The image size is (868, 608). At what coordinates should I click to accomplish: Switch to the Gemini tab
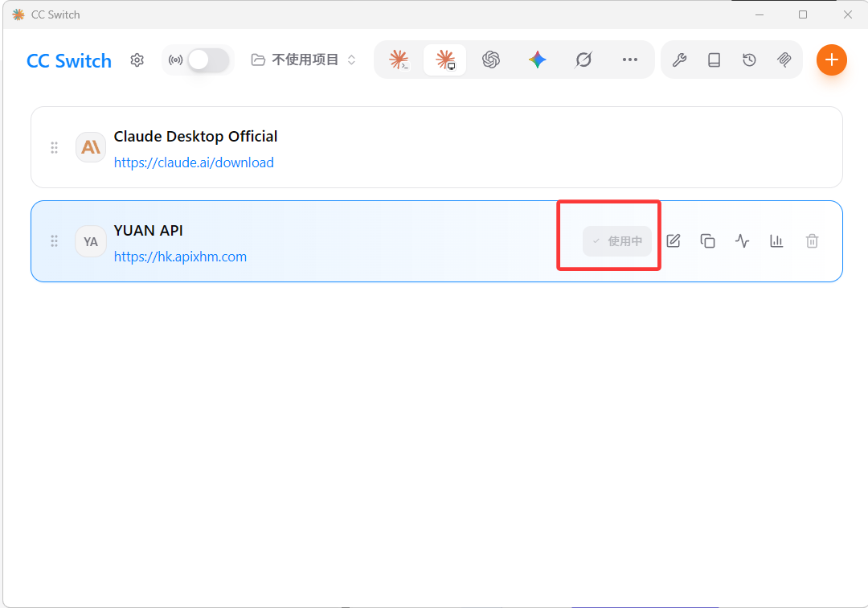537,60
